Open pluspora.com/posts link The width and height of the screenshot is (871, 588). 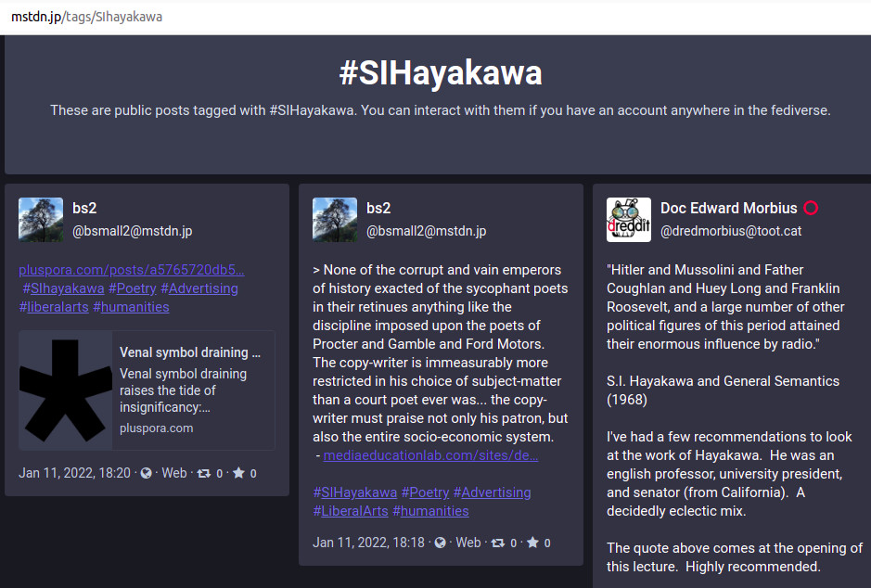pyautogui.click(x=132, y=270)
